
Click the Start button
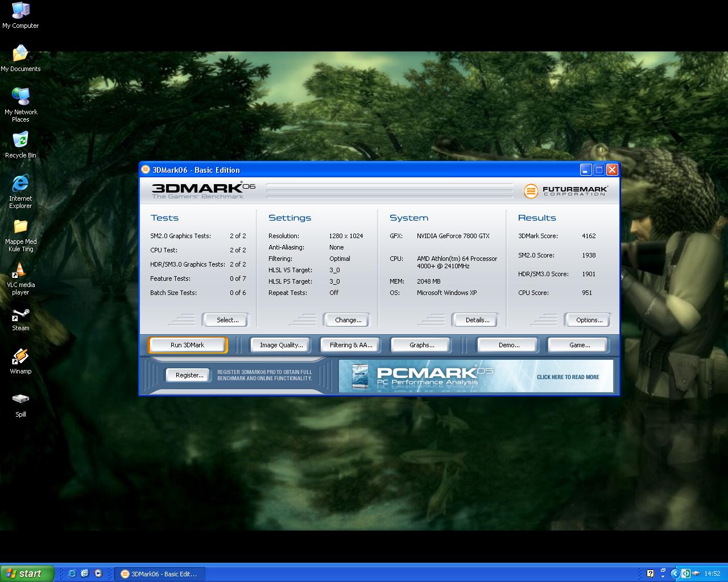27,573
